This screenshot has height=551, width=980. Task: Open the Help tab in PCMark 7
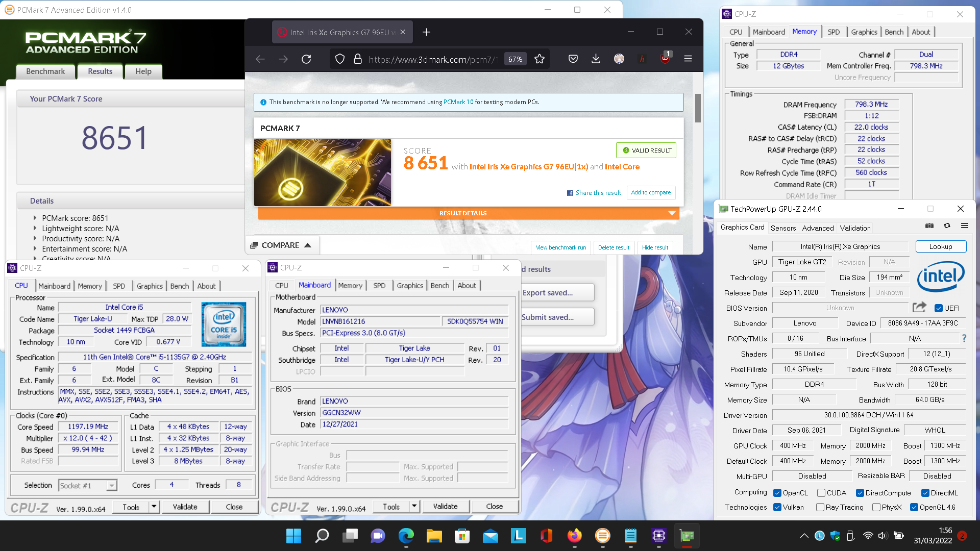tap(143, 71)
